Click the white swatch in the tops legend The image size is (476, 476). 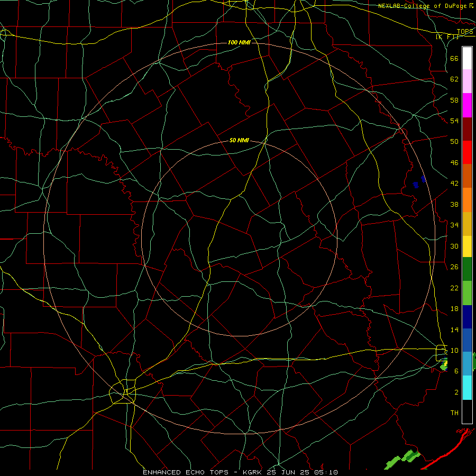pos(467,58)
